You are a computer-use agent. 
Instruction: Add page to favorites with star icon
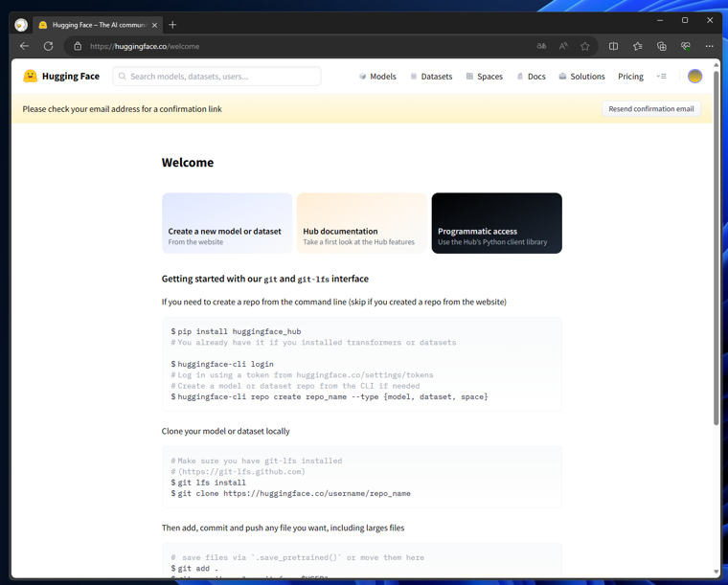click(x=585, y=46)
